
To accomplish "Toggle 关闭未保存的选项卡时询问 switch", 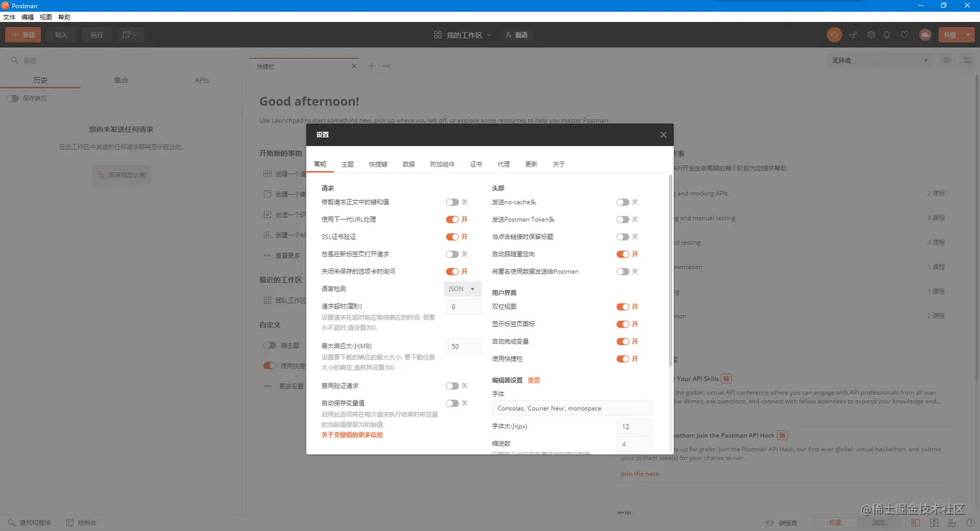I will pyautogui.click(x=452, y=272).
